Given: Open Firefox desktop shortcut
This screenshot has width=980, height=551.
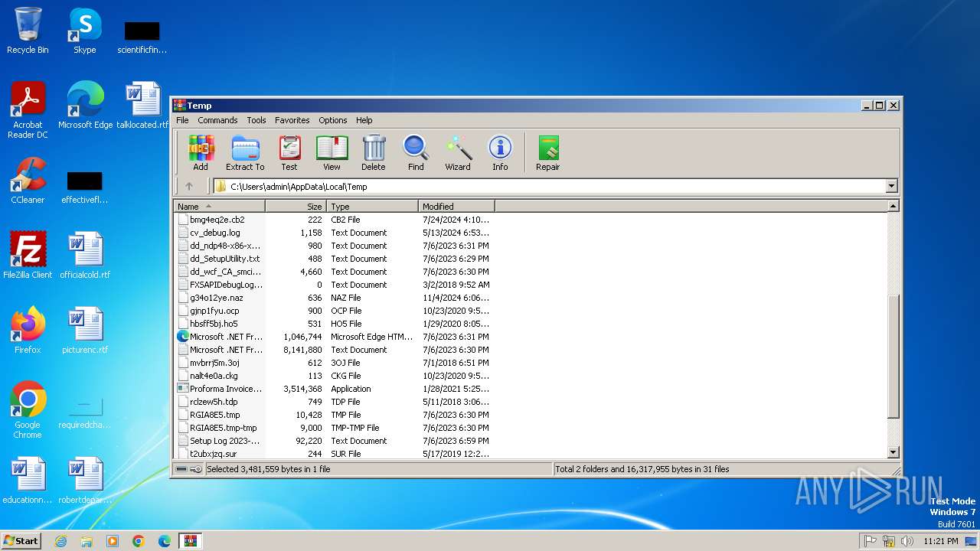Looking at the screenshot, I should coord(28,331).
